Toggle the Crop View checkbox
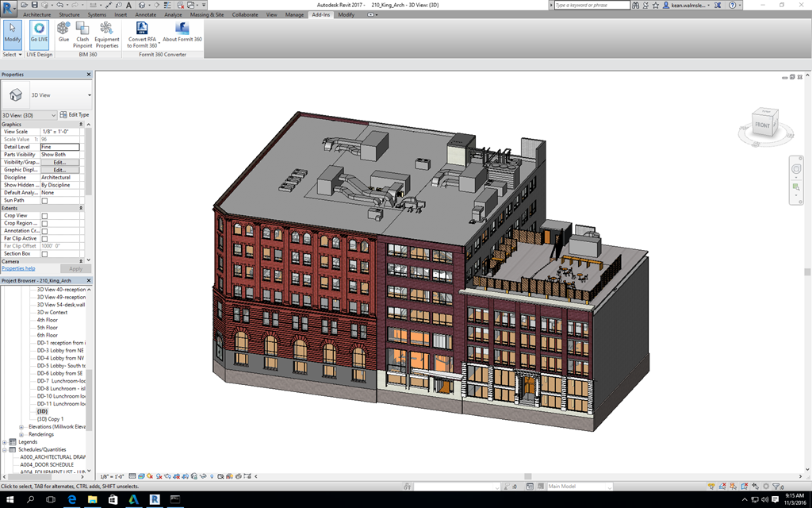 pos(44,216)
